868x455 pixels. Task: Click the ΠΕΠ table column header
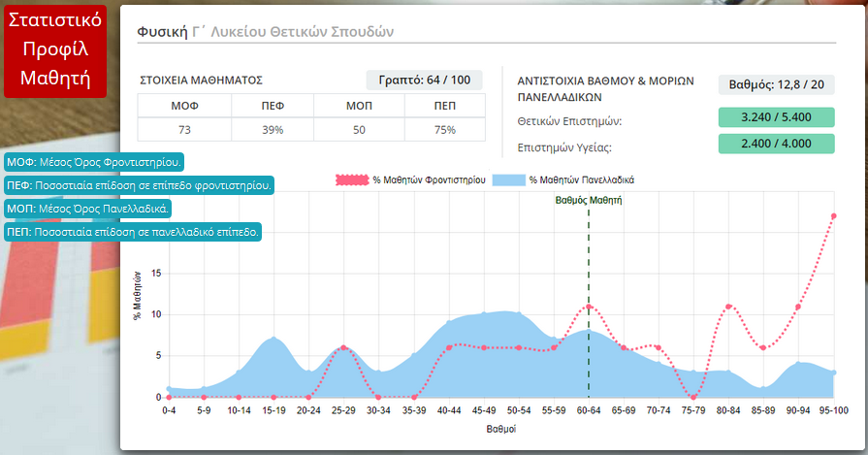click(x=445, y=105)
